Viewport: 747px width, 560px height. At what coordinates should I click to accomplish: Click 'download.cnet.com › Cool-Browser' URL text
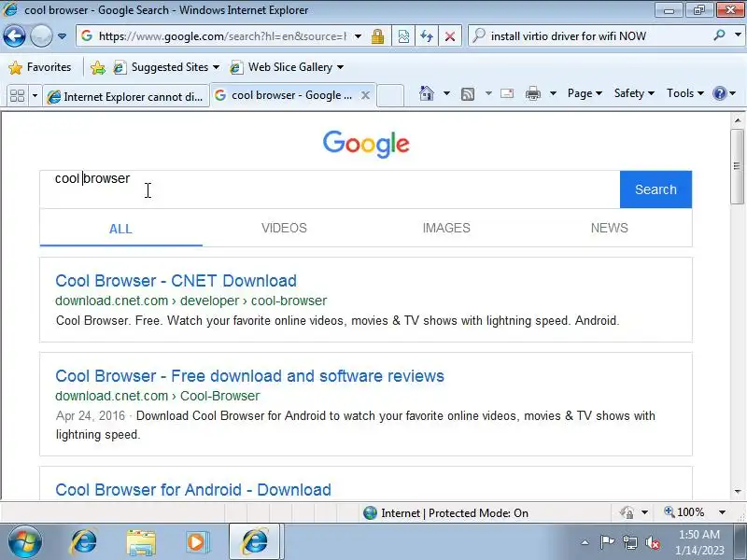tap(157, 396)
